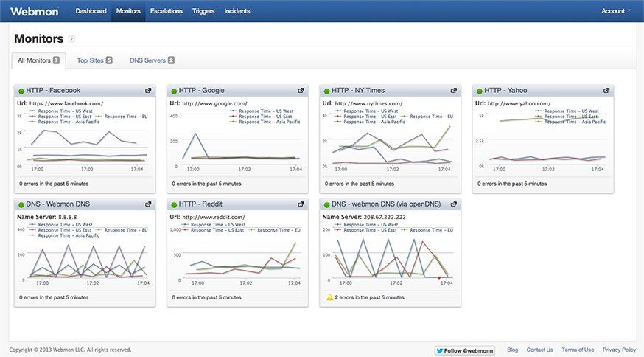Click the help icon next to Monitors heading

click(x=71, y=39)
